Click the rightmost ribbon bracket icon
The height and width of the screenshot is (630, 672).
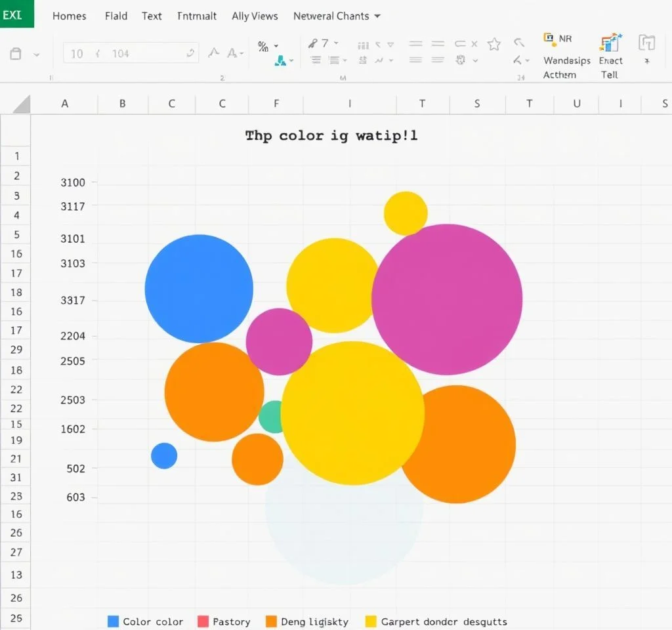point(646,44)
